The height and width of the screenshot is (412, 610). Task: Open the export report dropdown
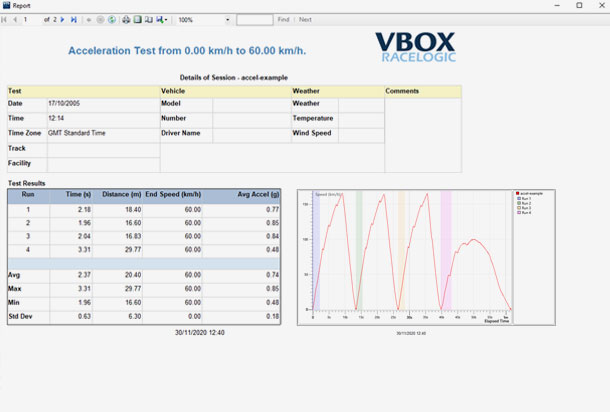161,20
